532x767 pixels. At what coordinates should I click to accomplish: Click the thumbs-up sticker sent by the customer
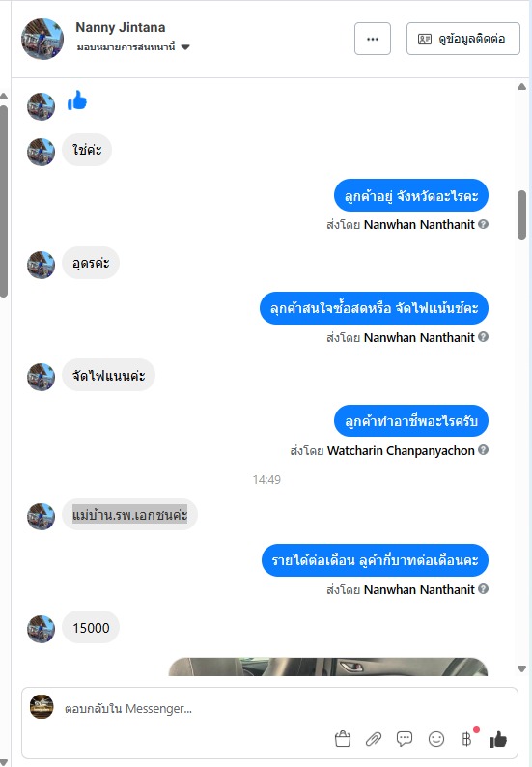[x=77, y=100]
